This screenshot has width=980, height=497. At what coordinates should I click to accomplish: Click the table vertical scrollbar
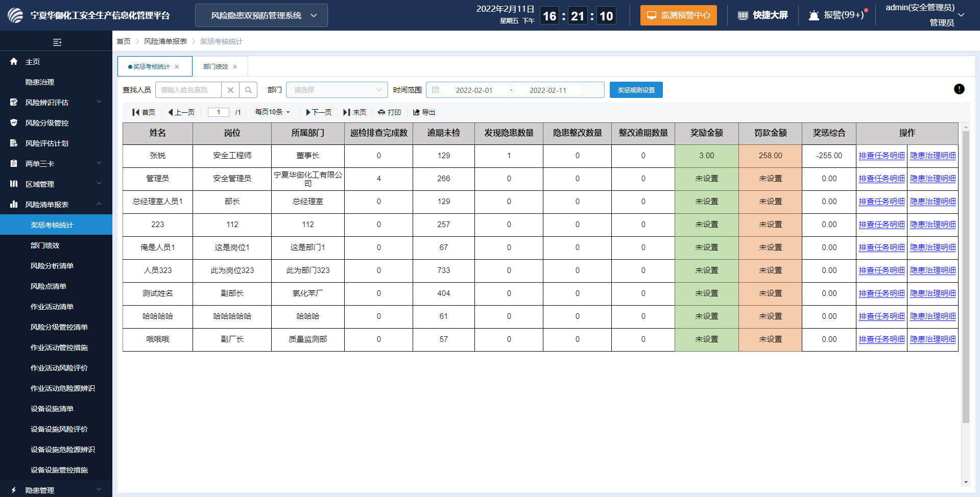click(966, 277)
